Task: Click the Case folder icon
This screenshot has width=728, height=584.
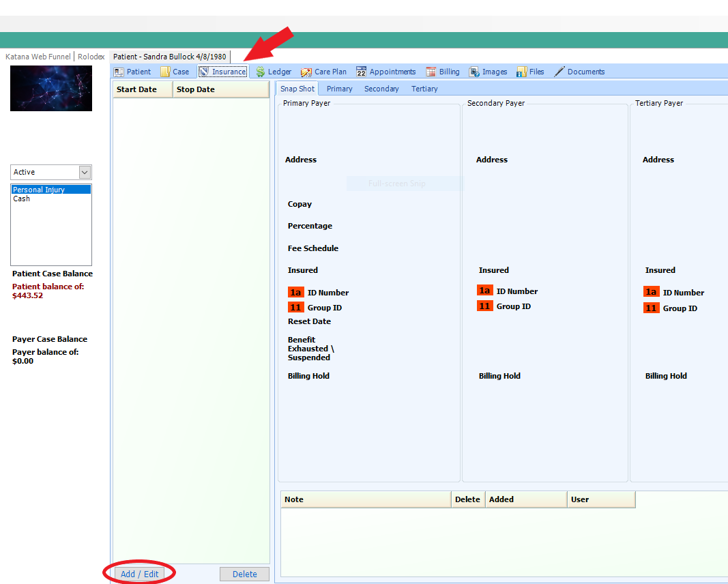Action: click(x=165, y=72)
